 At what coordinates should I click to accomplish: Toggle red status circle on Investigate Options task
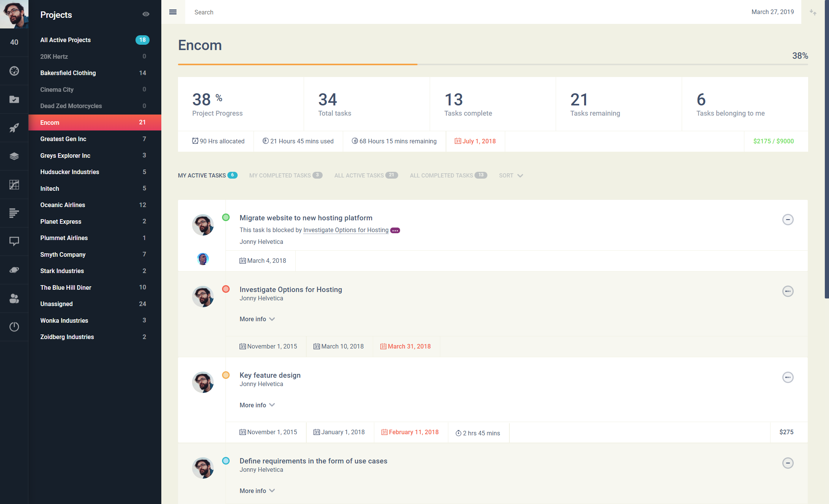[226, 289]
